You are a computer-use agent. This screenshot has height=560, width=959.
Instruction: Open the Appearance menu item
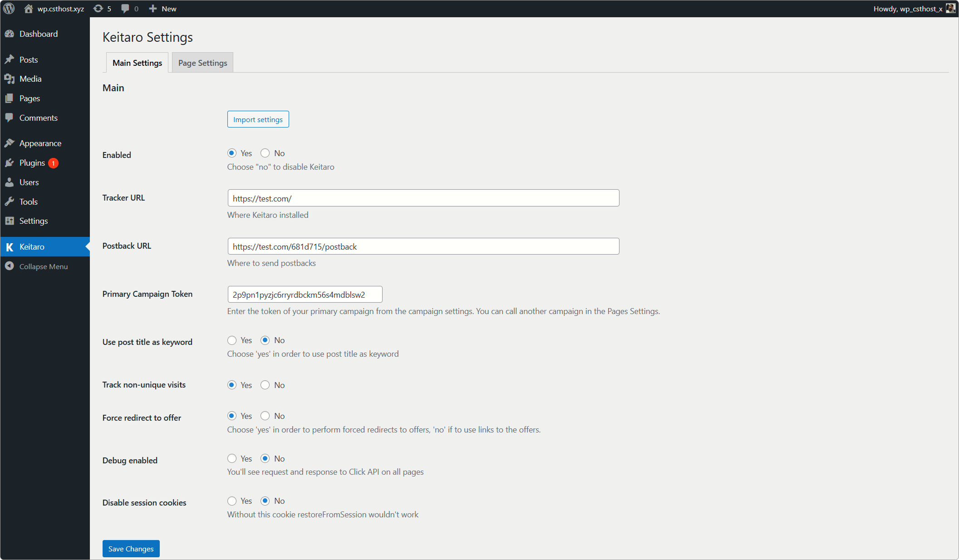coord(45,143)
